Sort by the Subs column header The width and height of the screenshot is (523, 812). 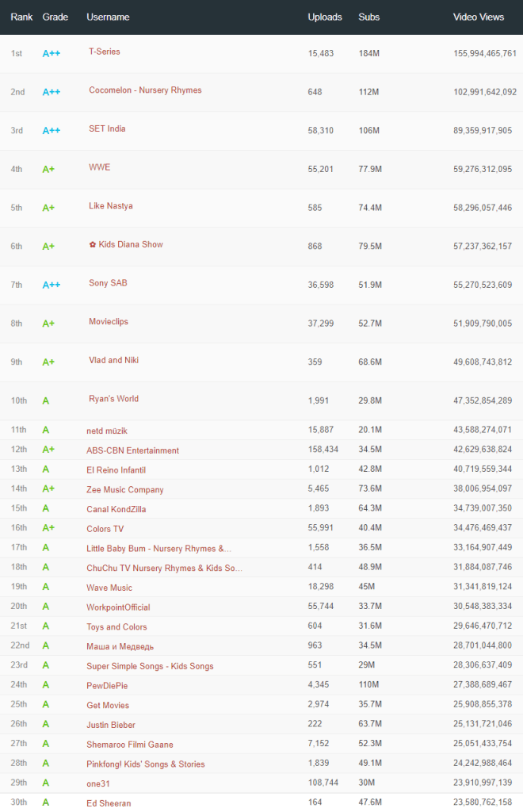(368, 17)
